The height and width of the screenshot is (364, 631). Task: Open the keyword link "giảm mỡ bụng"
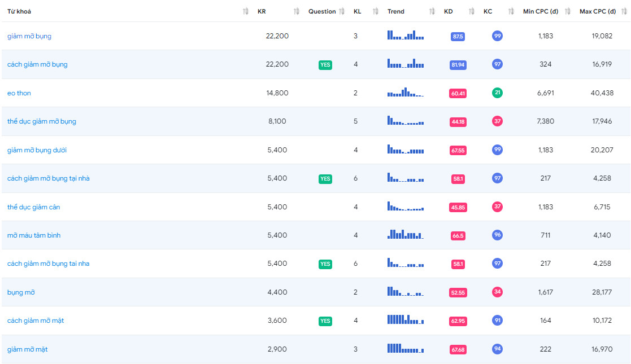(29, 36)
